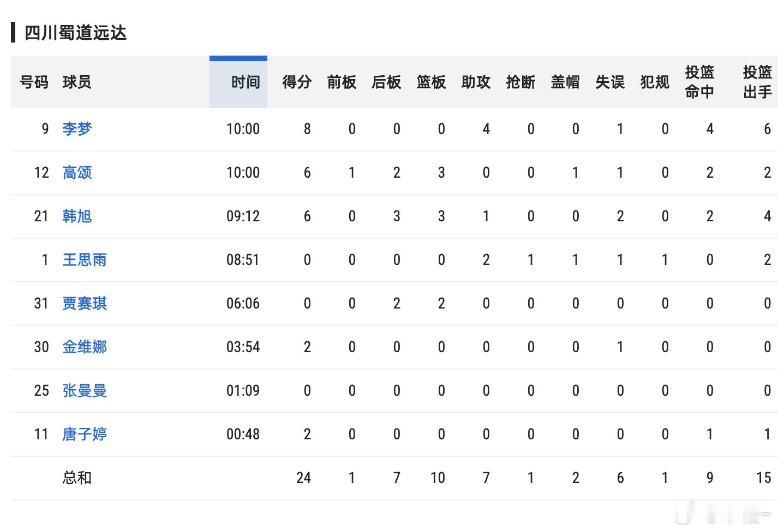This screenshot has width=778, height=532.
Task: Sort by 犯规 column header
Action: 655,82
